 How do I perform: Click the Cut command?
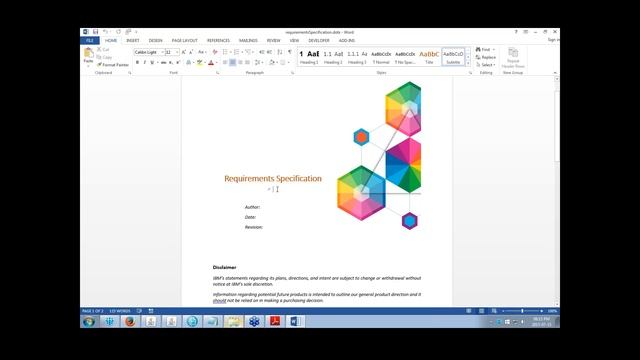pos(103,49)
